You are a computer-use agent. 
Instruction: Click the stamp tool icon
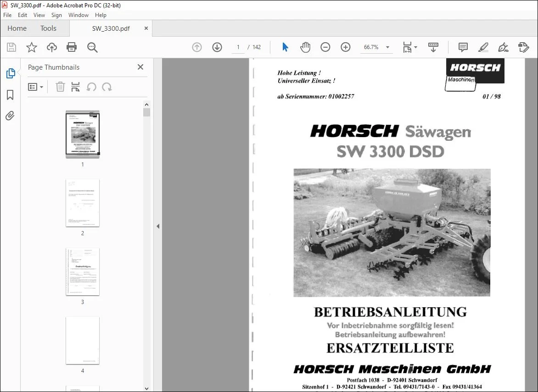point(524,47)
